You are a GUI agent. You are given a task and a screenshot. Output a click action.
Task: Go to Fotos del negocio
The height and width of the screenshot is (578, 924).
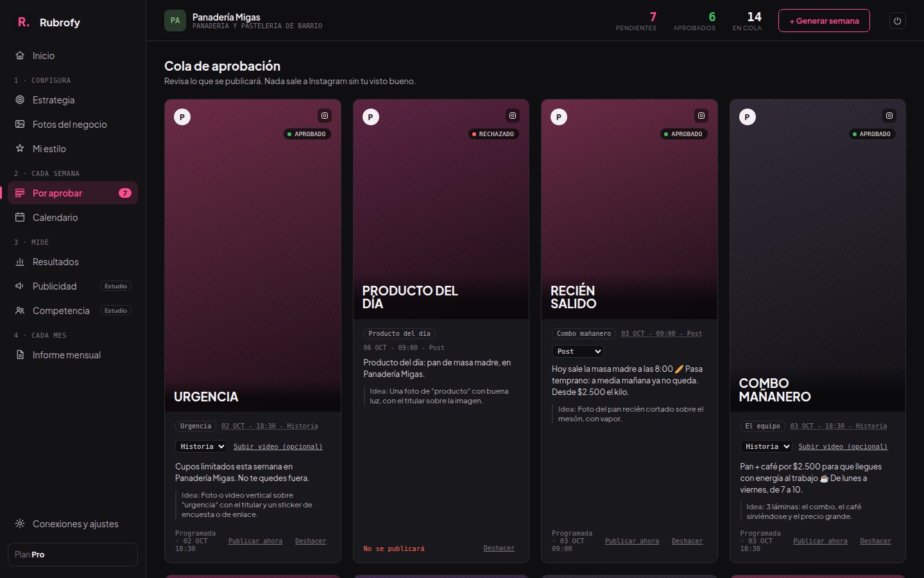(x=73, y=125)
